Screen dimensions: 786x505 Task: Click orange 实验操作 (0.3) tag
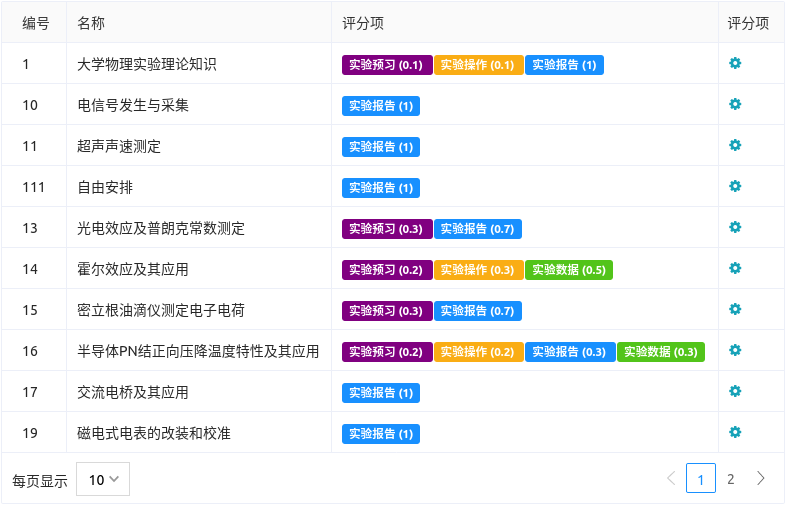(x=478, y=270)
